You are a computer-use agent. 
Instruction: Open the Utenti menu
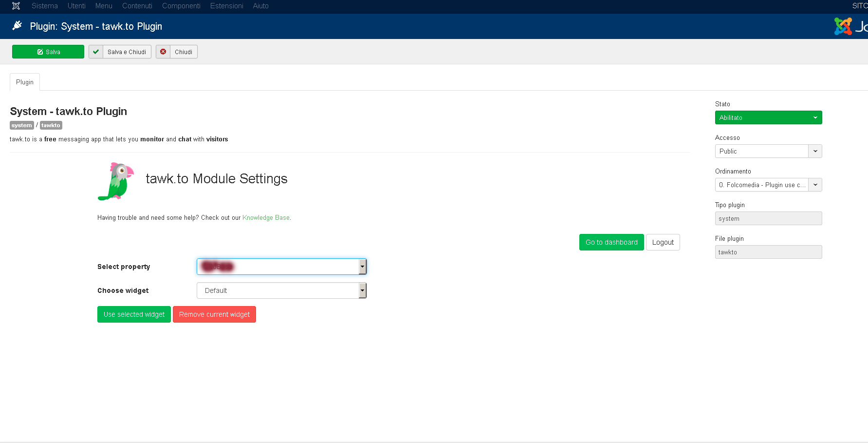click(x=76, y=6)
